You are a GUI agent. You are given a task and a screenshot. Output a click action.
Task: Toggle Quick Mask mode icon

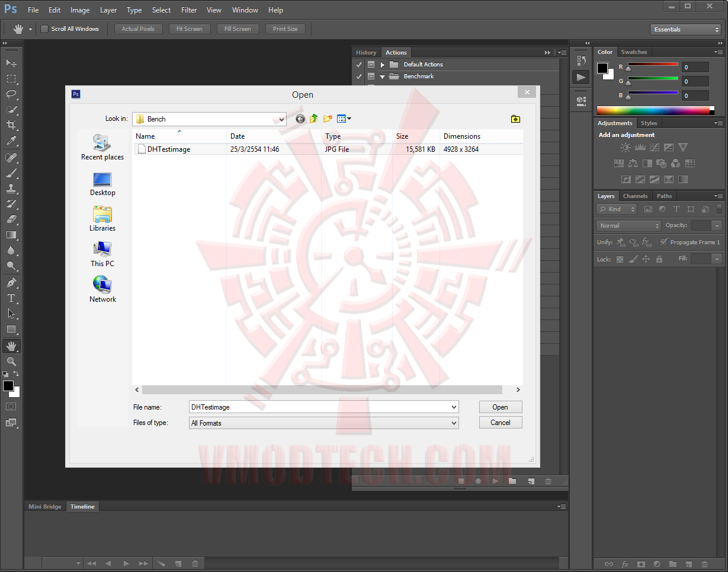[x=11, y=407]
